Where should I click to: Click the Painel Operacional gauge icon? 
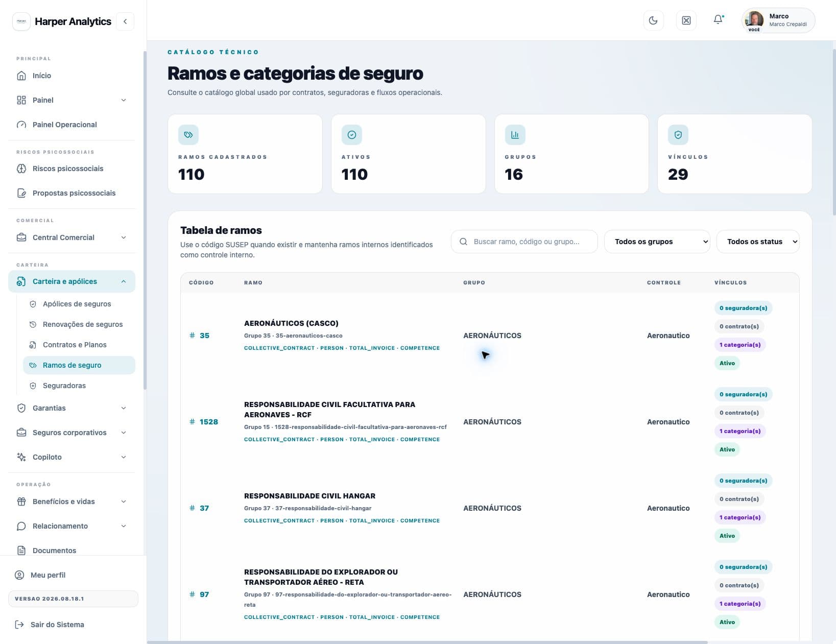[x=21, y=125]
